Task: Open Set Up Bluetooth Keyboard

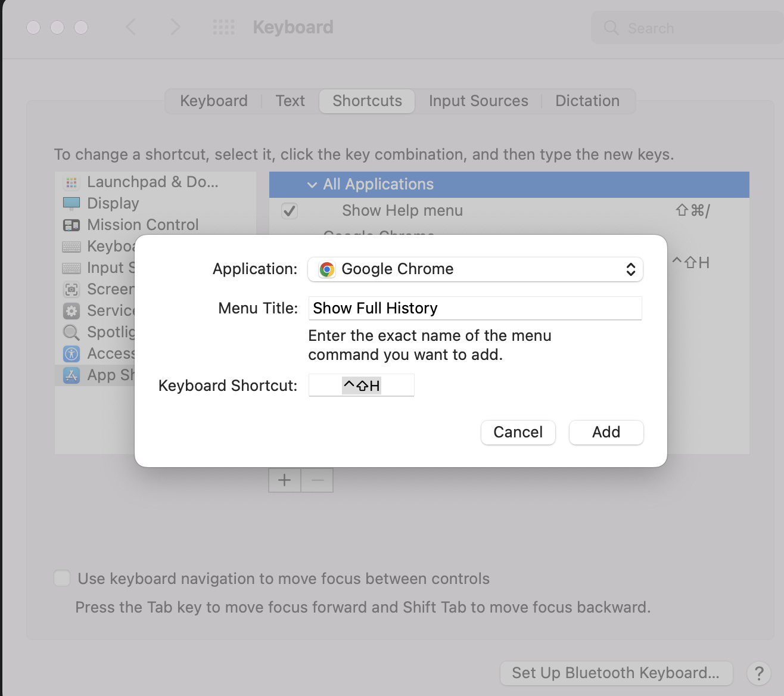Action: pyautogui.click(x=616, y=673)
